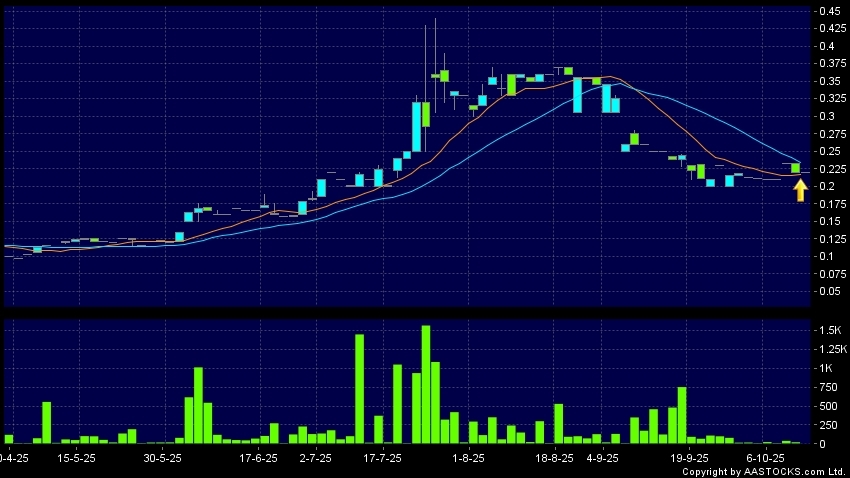Click the 0.05 price axis label
Screen dimensions: 850x478
tap(828, 291)
